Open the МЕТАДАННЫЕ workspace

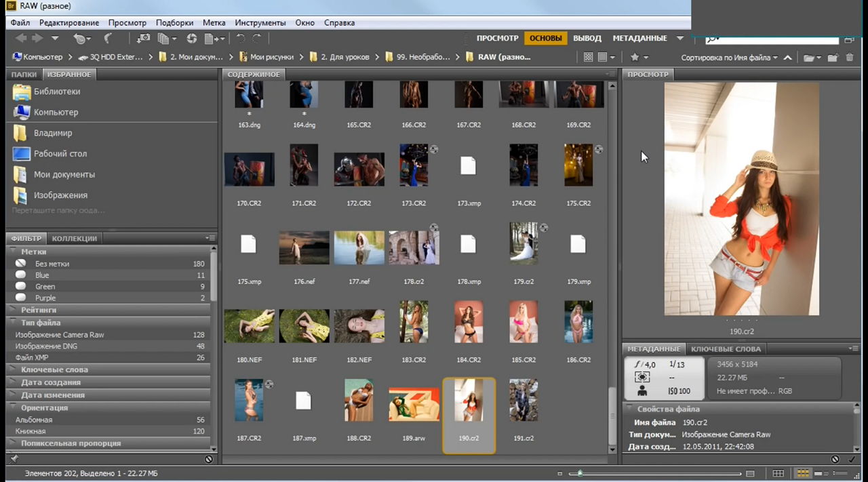pyautogui.click(x=639, y=39)
